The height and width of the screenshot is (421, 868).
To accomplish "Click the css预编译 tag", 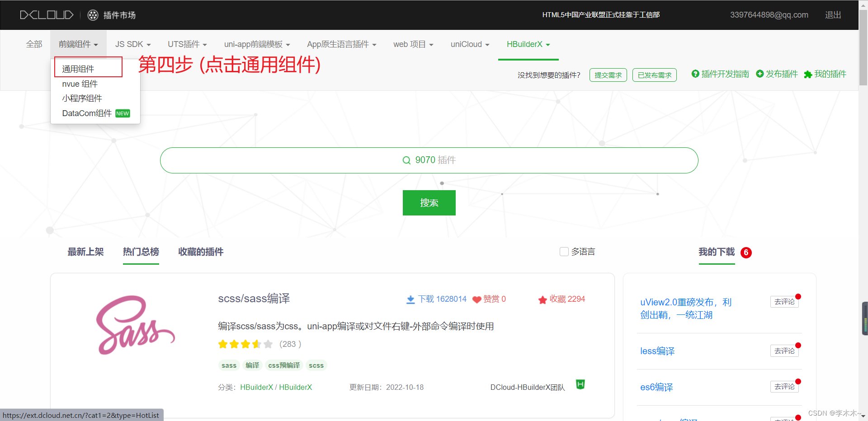I will coord(284,365).
